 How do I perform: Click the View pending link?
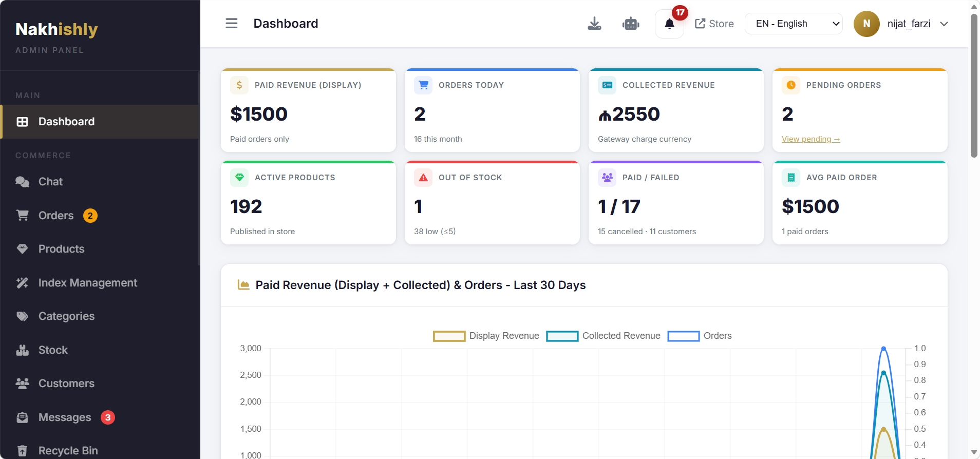click(811, 139)
